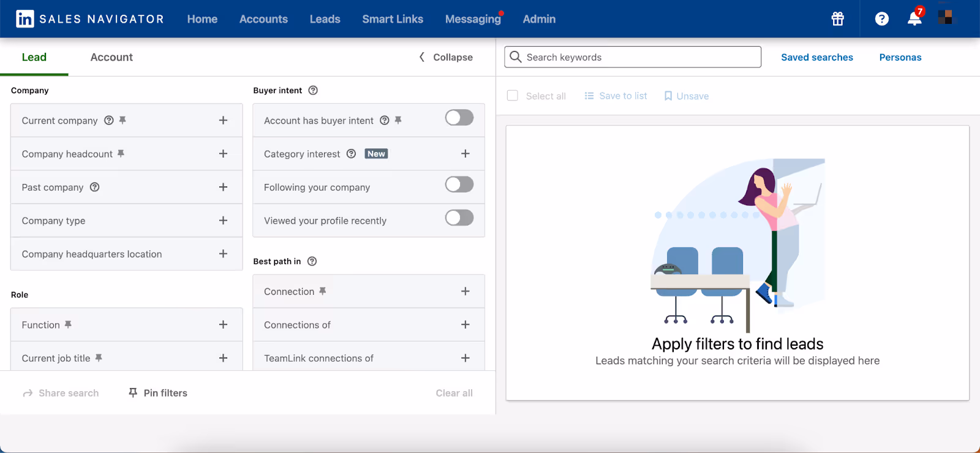Click the help icon beside Best path in
Image resolution: width=980 pixels, height=453 pixels.
tap(312, 261)
